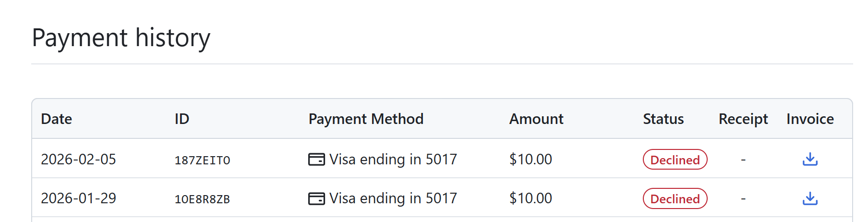The width and height of the screenshot is (868, 222).
Task: Download invoice for payment 10E8R8ZB
Action: point(810,198)
